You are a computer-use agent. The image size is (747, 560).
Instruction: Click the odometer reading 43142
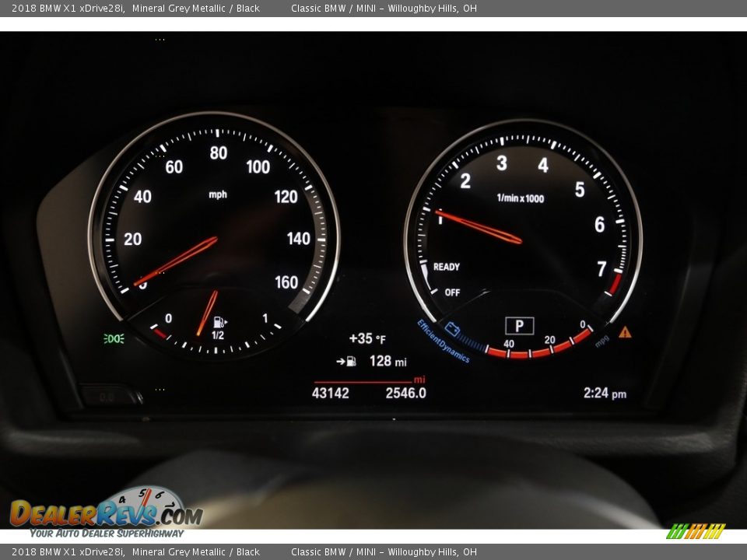[330, 394]
